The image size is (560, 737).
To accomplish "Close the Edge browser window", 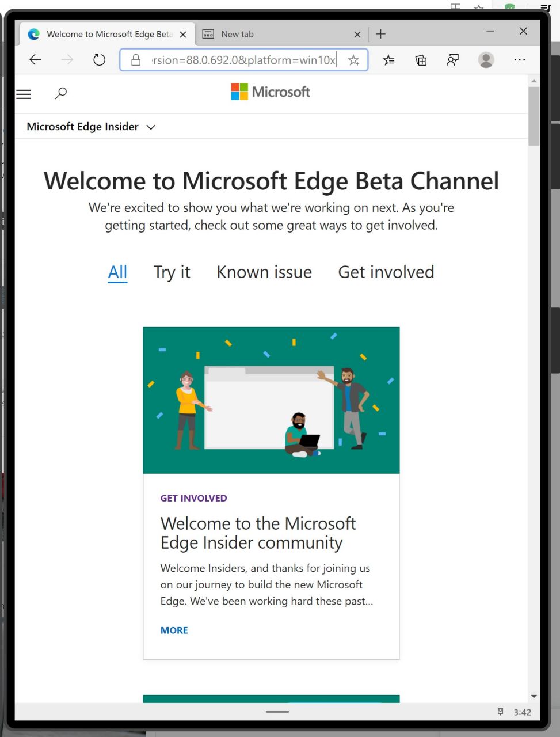I will click(523, 31).
